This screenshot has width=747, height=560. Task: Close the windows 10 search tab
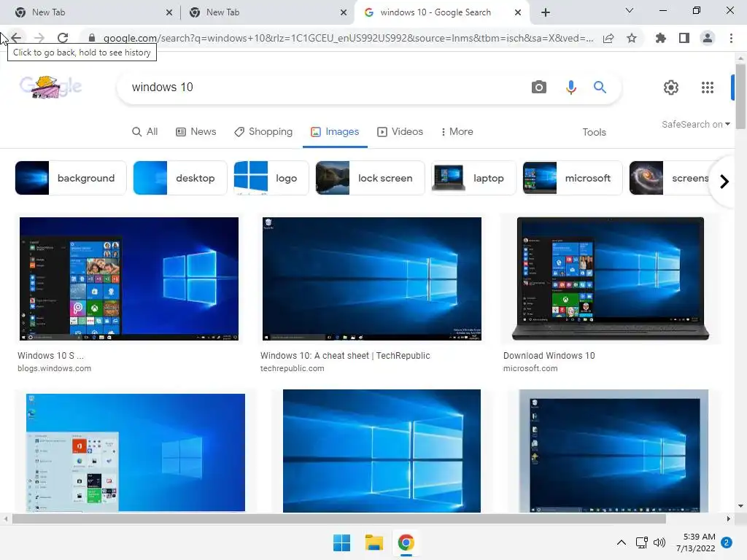(518, 12)
